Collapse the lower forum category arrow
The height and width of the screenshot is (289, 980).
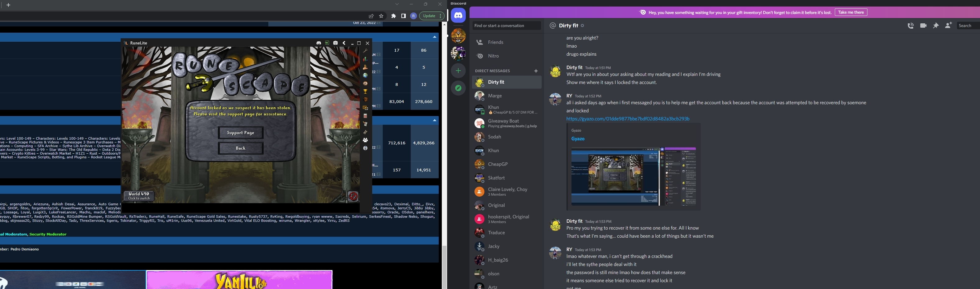[434, 121]
